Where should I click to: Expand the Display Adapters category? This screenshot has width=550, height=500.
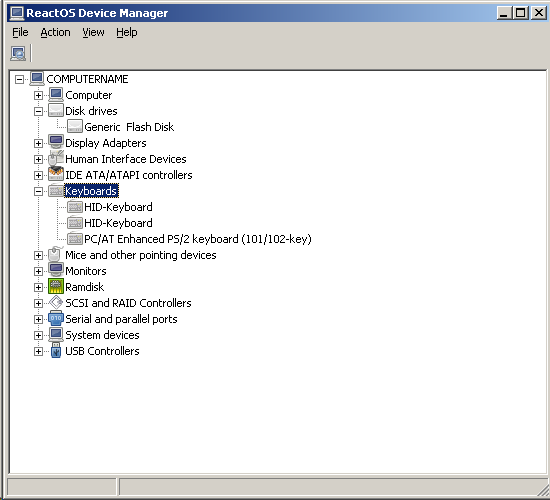[38, 143]
